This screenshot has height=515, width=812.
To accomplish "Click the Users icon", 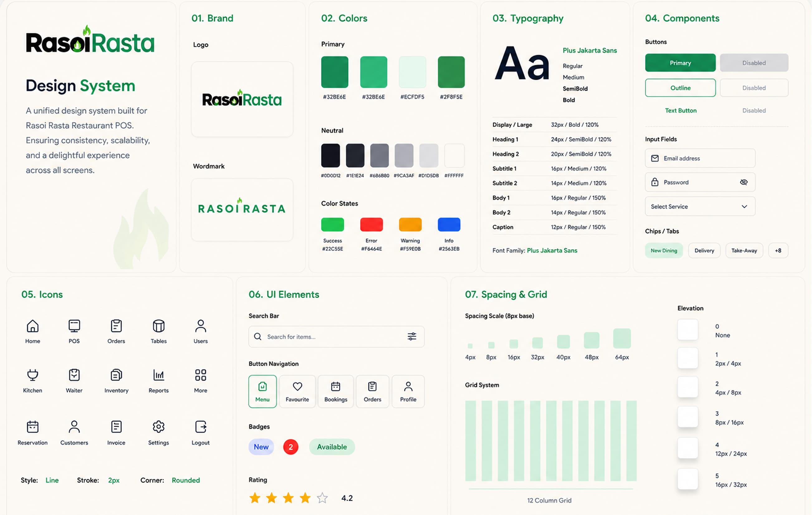I will 201,326.
